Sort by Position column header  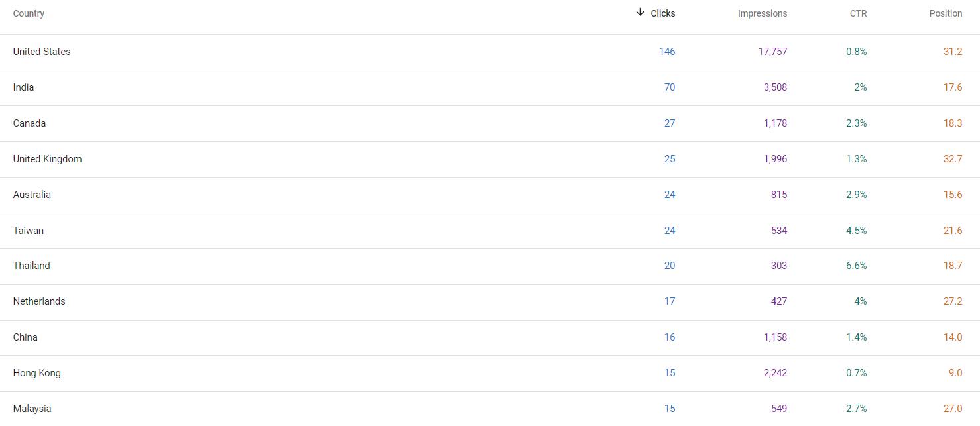945,13
